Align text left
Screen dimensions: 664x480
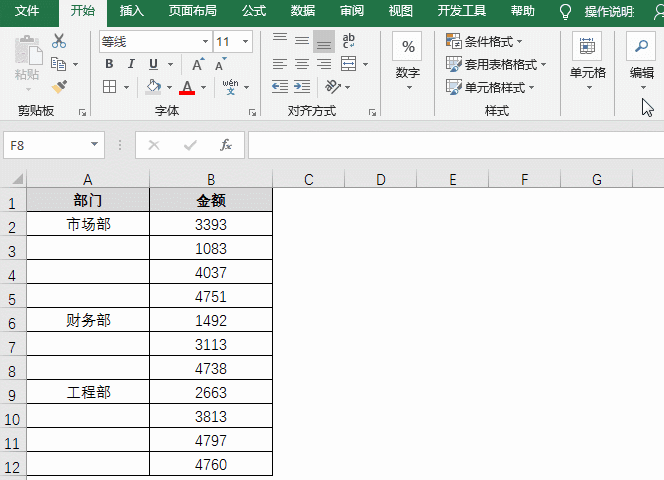point(280,64)
